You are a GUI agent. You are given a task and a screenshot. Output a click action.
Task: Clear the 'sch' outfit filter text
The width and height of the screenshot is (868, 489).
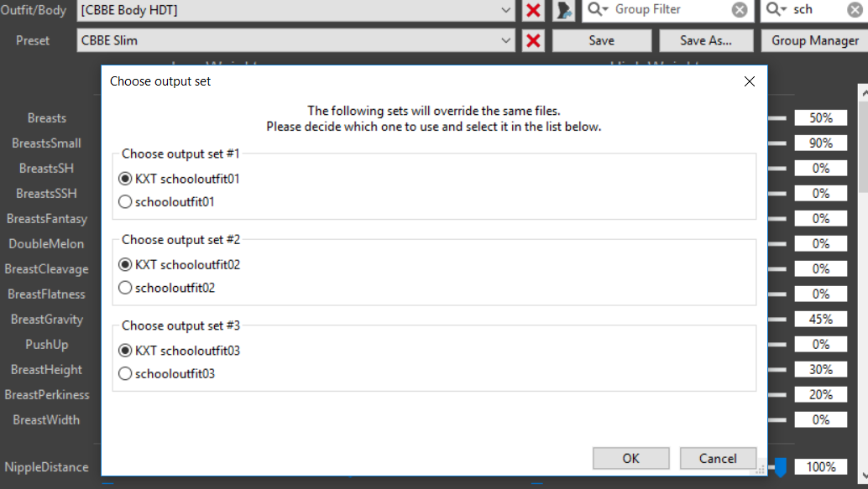[x=855, y=10]
